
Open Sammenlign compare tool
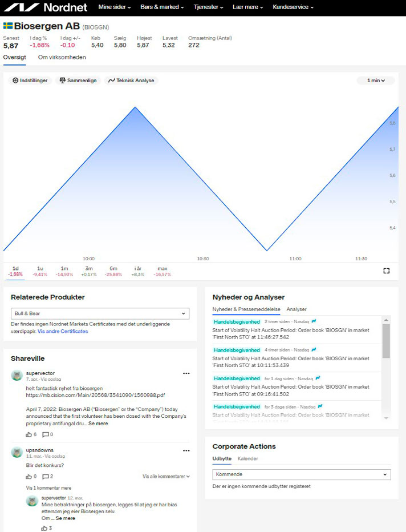coord(78,80)
